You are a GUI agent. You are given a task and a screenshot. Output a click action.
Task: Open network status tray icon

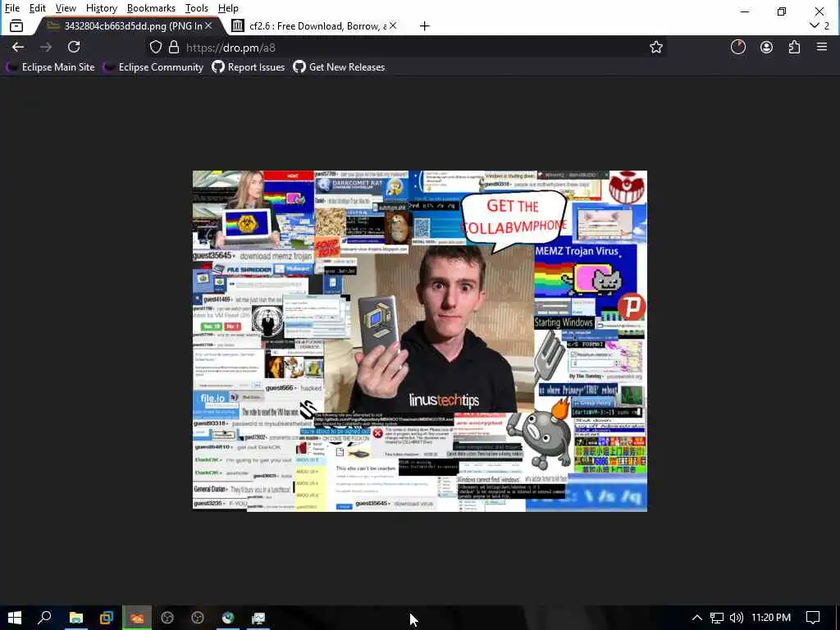717,618
